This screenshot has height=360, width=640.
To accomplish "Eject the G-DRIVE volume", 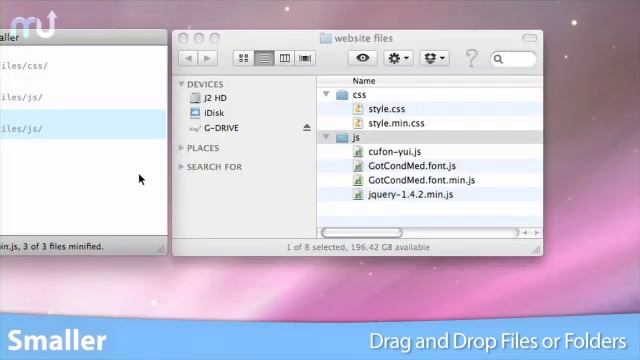I will click(307, 128).
